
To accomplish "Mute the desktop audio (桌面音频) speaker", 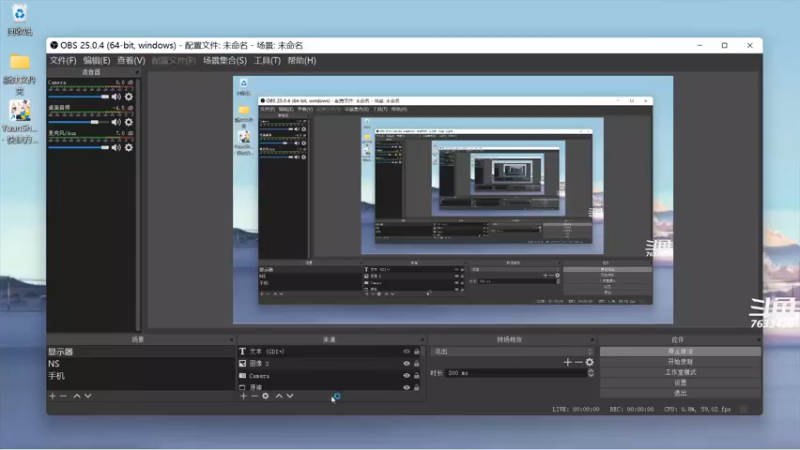I will pyautogui.click(x=116, y=122).
